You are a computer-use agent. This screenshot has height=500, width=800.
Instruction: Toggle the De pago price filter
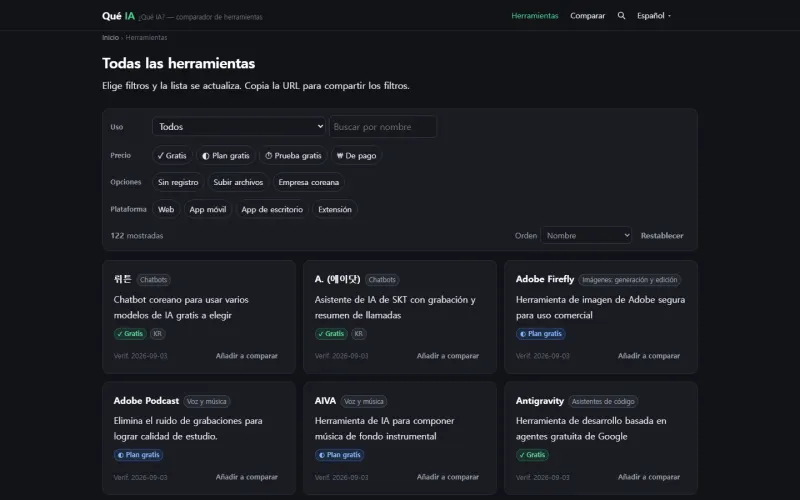[x=357, y=156]
